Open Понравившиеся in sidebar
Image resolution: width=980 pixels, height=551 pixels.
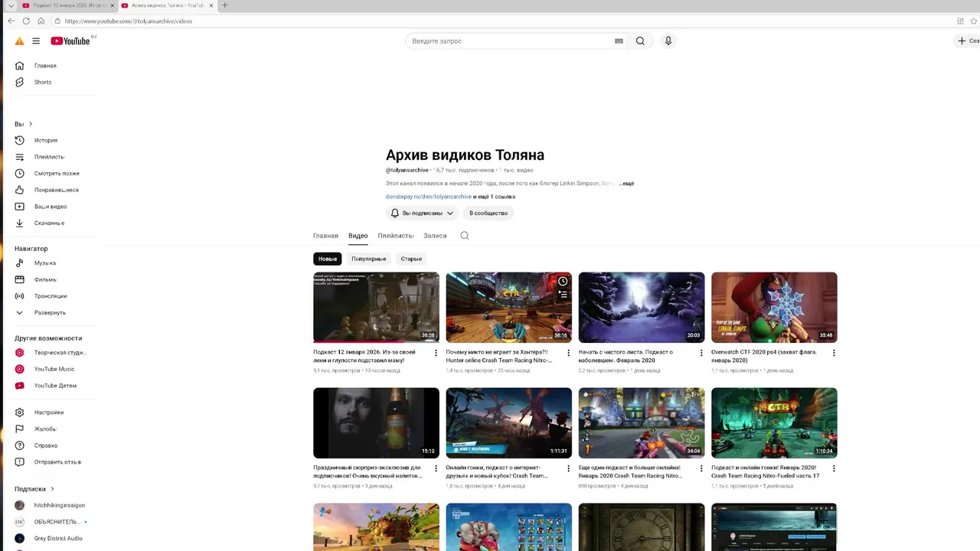[x=55, y=190]
